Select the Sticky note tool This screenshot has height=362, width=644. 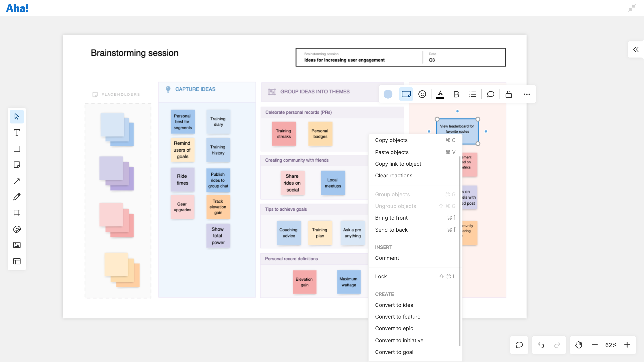point(17,165)
